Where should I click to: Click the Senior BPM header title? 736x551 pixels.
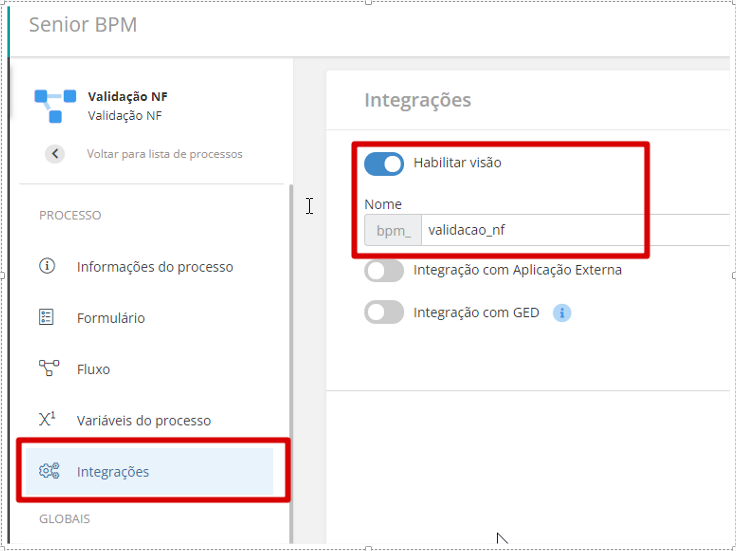pos(83,25)
